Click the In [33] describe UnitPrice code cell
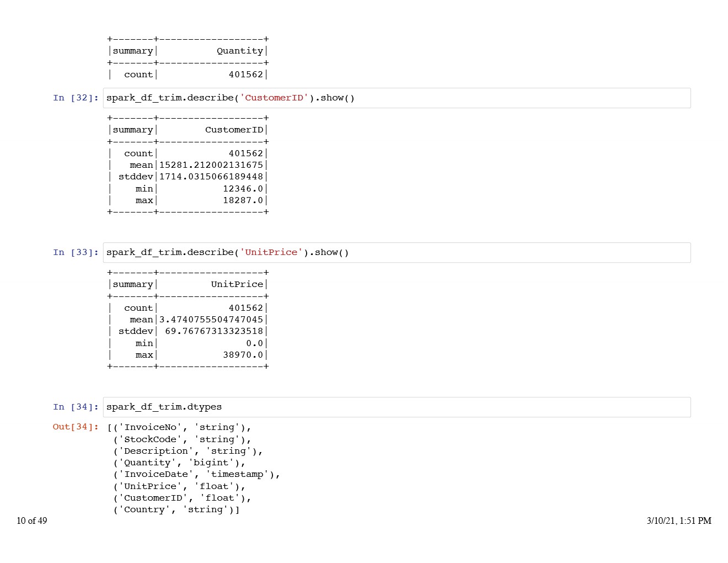 pos(397,253)
